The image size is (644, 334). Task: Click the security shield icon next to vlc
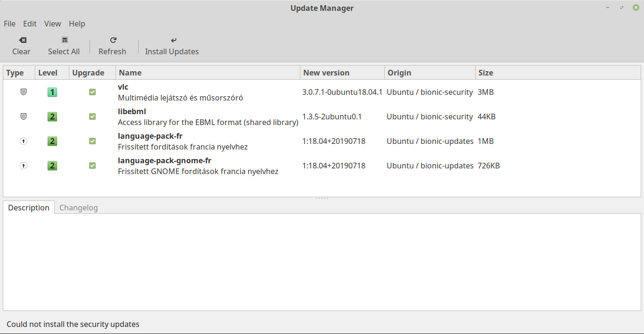point(23,92)
